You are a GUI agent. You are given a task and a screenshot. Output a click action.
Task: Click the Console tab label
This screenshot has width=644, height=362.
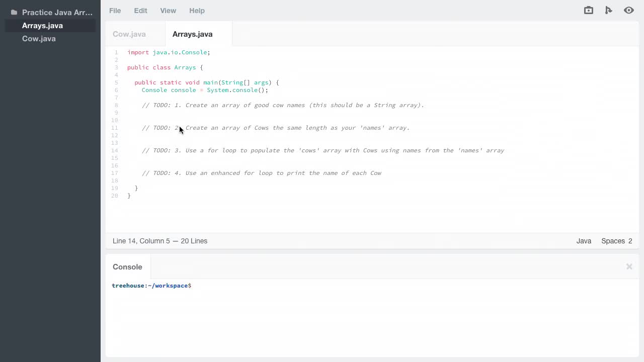point(127,267)
